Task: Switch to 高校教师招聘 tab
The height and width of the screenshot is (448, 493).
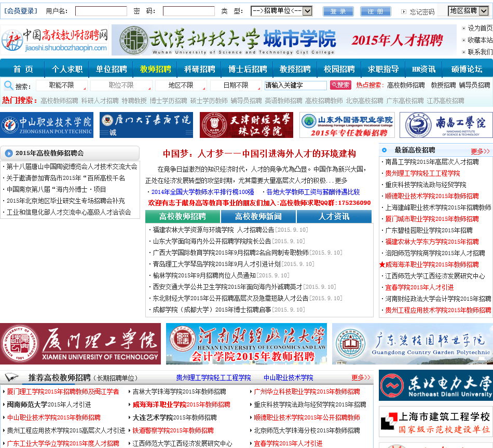Action: pyautogui.click(x=182, y=216)
